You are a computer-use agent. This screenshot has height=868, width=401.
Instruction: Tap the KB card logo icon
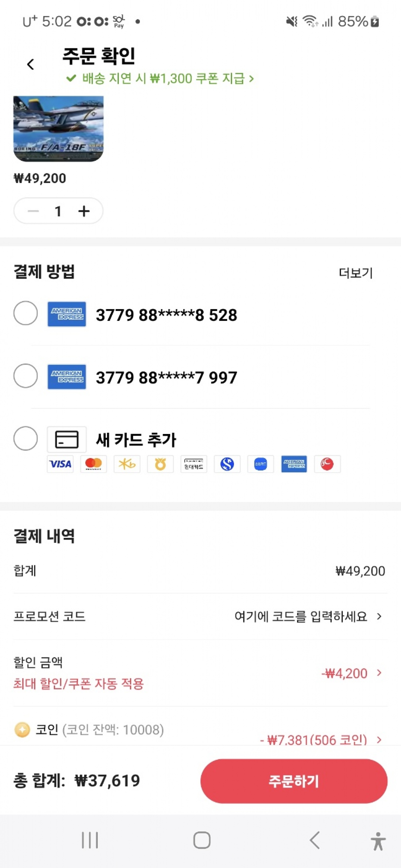coord(127,464)
